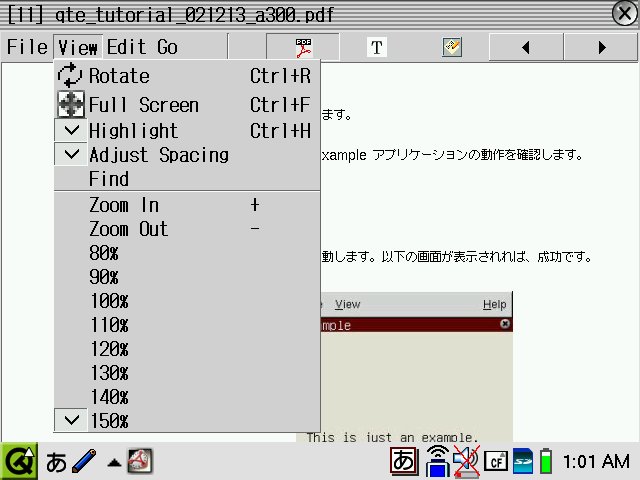Viewport: 640px width, 480px height.
Task: Check the battery status icon
Action: tap(546, 461)
